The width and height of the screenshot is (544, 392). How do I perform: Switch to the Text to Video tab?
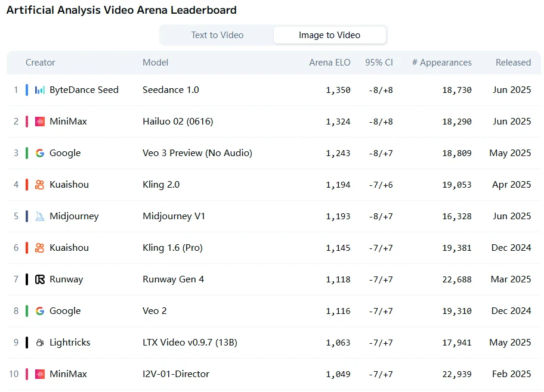[217, 35]
